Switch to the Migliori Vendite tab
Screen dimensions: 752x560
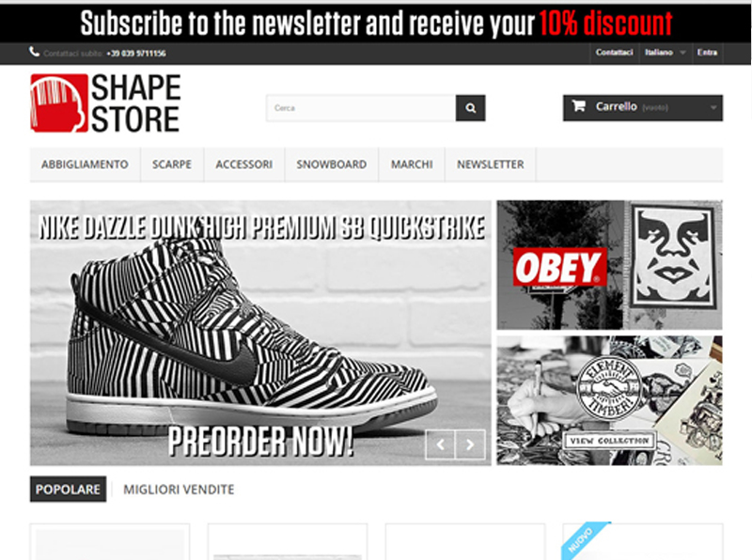(179, 489)
